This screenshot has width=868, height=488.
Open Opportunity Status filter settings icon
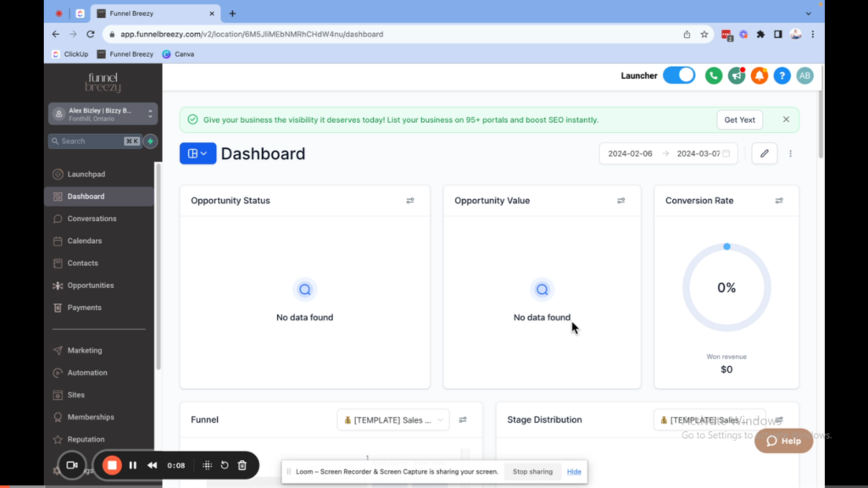point(410,201)
